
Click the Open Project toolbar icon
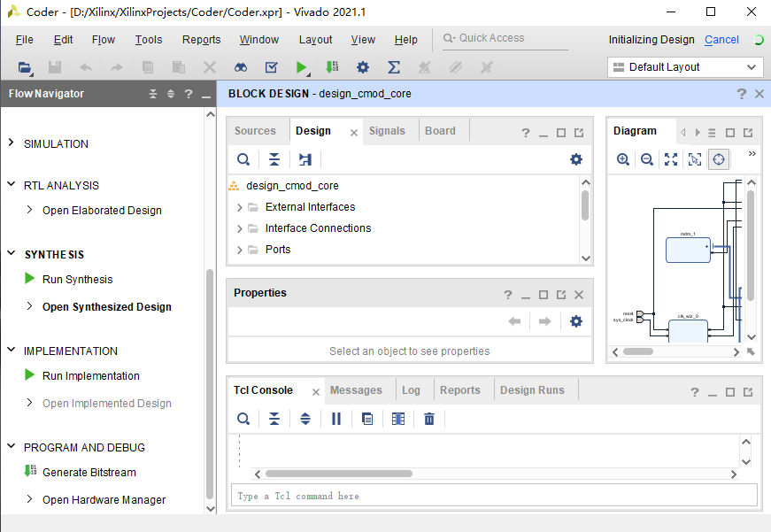(25, 67)
